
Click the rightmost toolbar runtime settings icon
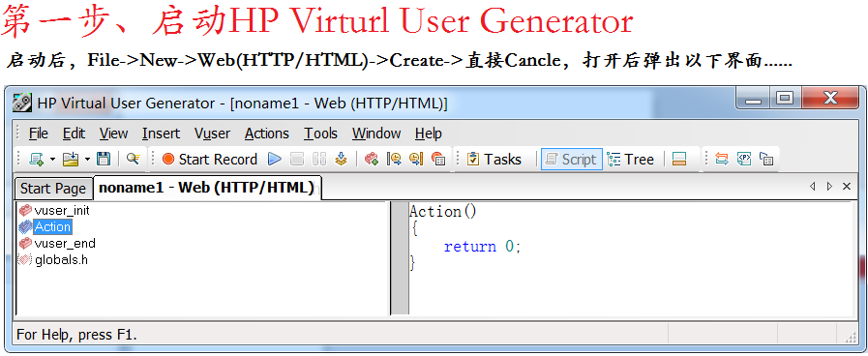[766, 160]
